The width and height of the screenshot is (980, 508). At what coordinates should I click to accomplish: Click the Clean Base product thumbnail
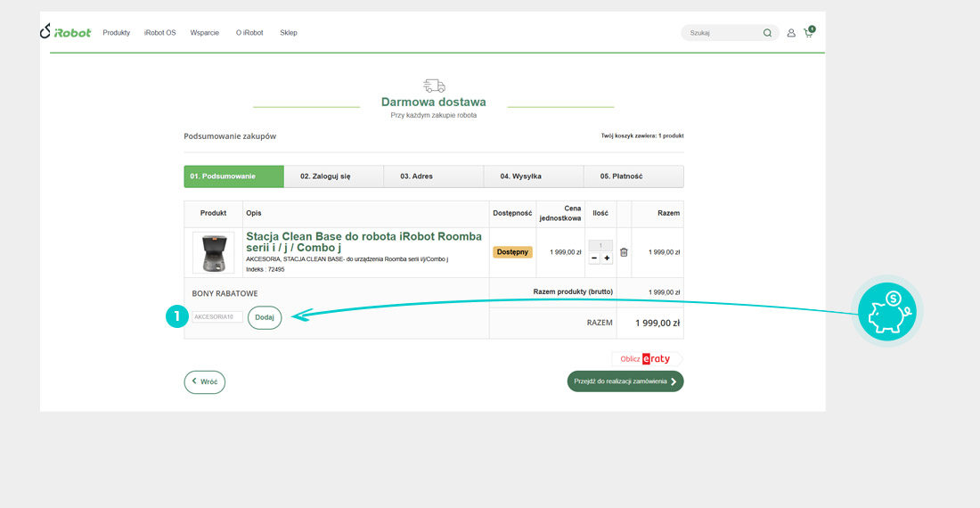click(213, 252)
